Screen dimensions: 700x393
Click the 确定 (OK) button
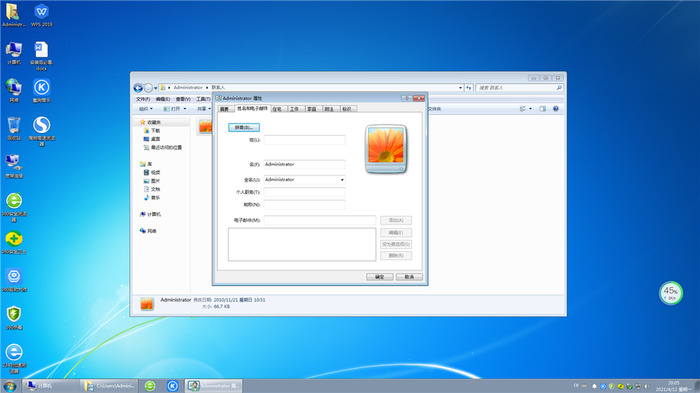click(379, 277)
